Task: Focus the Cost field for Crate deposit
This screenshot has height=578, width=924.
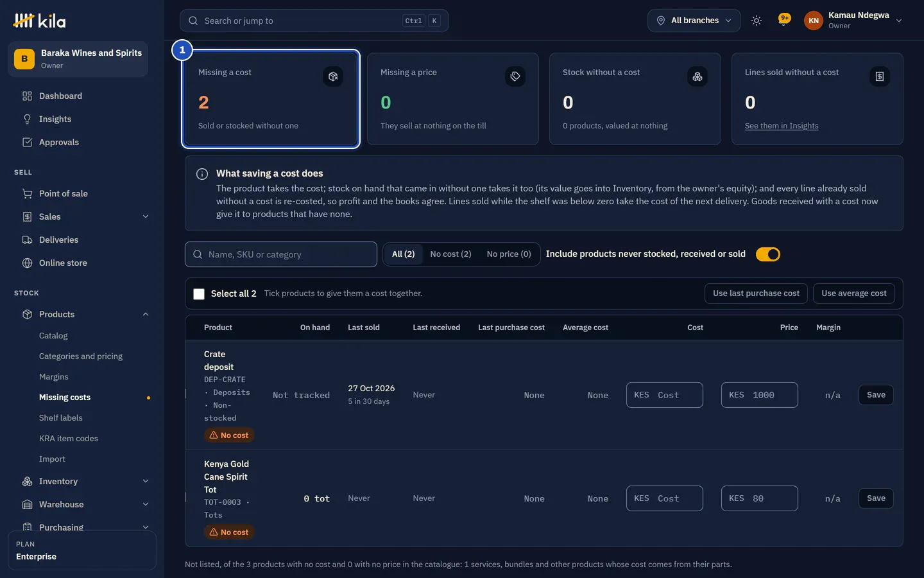Action: pos(665,395)
